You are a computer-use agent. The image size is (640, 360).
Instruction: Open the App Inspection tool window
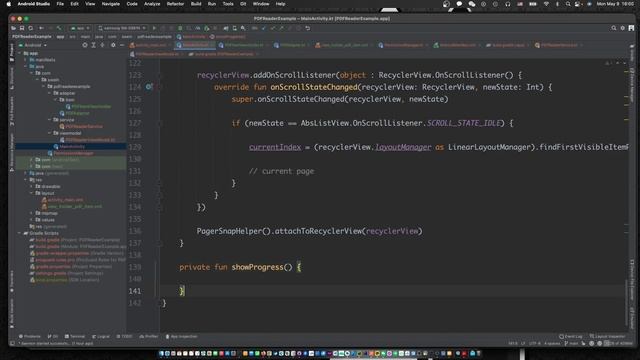[x=181, y=336]
